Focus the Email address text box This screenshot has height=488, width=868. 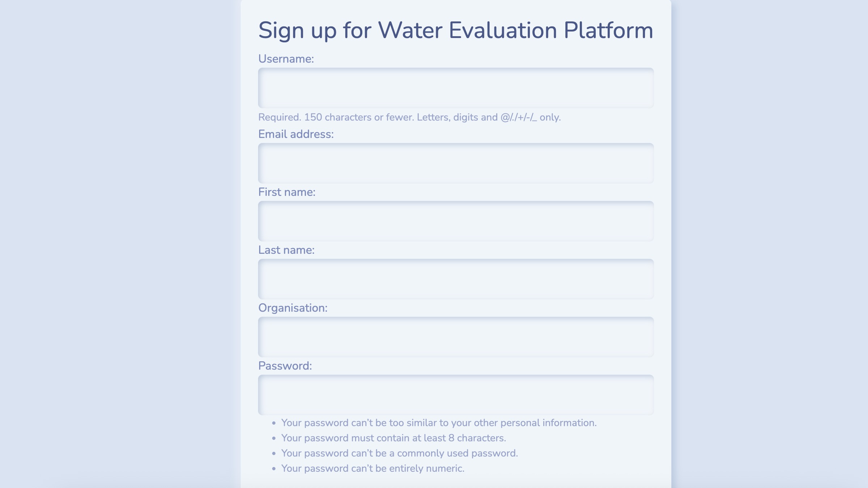tap(456, 163)
